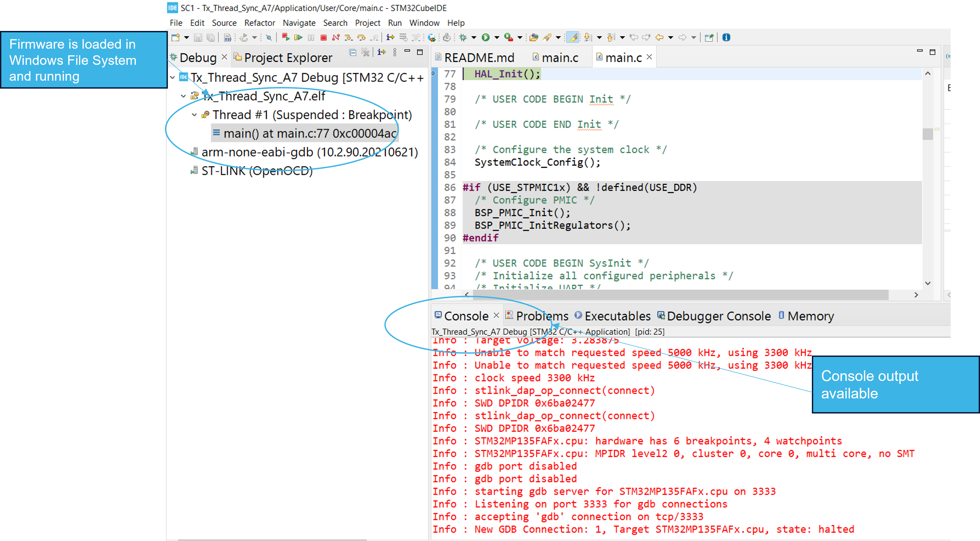Toggle Instruction Stepping Mode in main toolbar
The image size is (980, 541).
[x=390, y=37]
